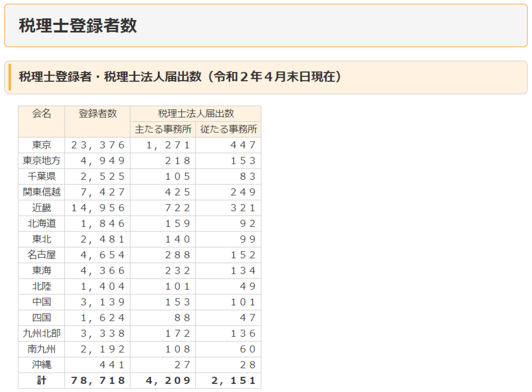532x392 pixels.
Task: Select Kinki's registrant count 14,956
Action: click(x=97, y=207)
